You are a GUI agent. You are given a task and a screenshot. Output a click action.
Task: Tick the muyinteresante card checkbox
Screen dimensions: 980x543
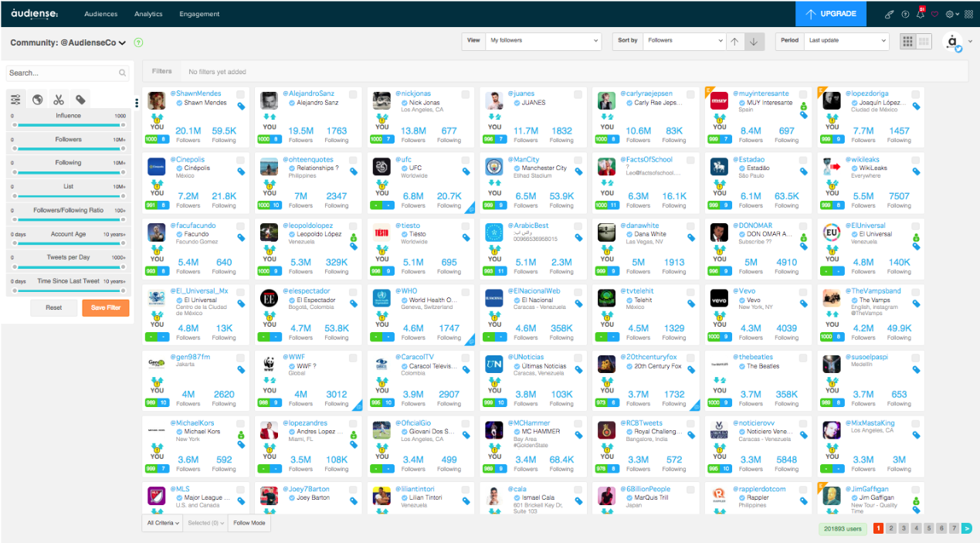[804, 94]
